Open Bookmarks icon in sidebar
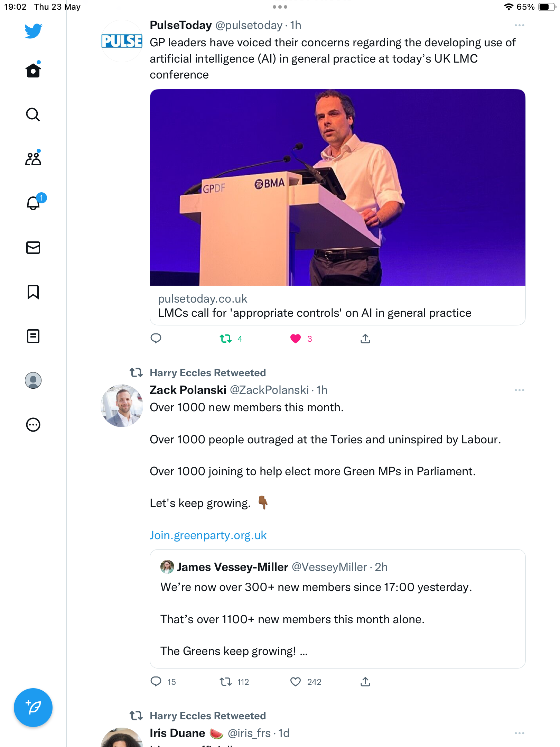The image size is (560, 747). (33, 292)
